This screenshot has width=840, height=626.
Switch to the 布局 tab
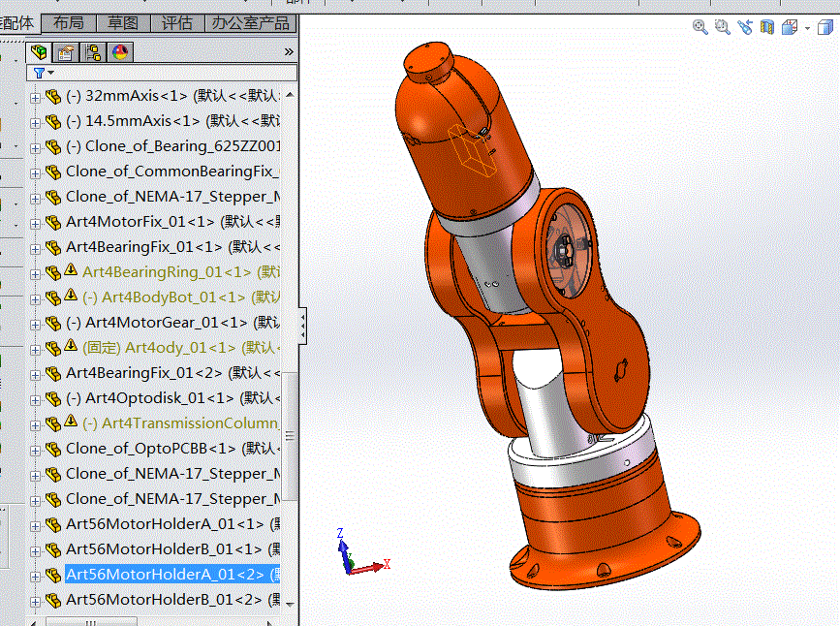click(68, 23)
